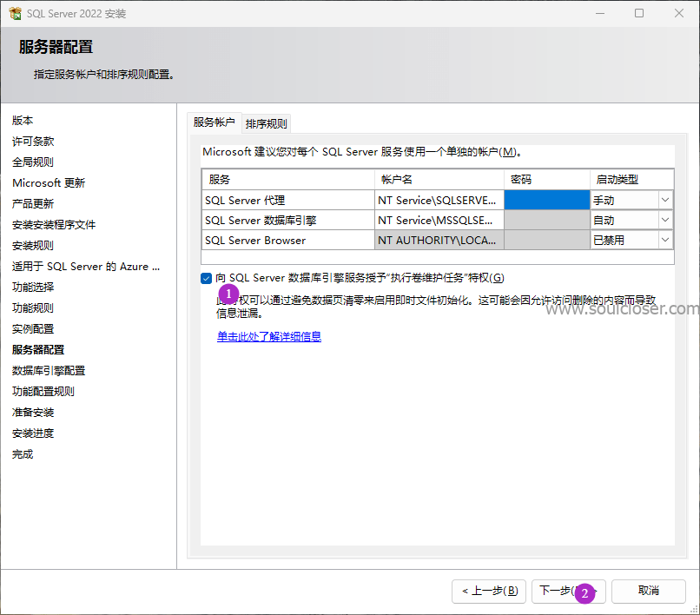
Task: Select 产品更新 step in sidebar
Action: pos(33,203)
